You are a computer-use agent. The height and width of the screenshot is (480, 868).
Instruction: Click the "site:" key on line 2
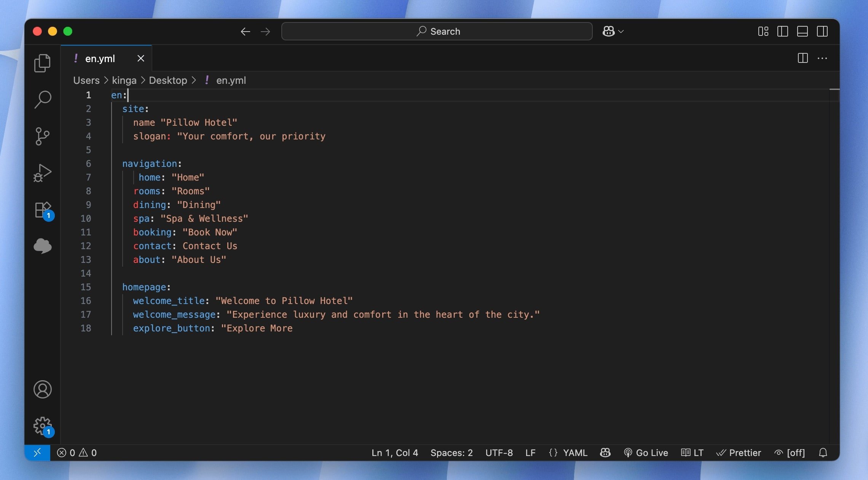click(x=136, y=109)
